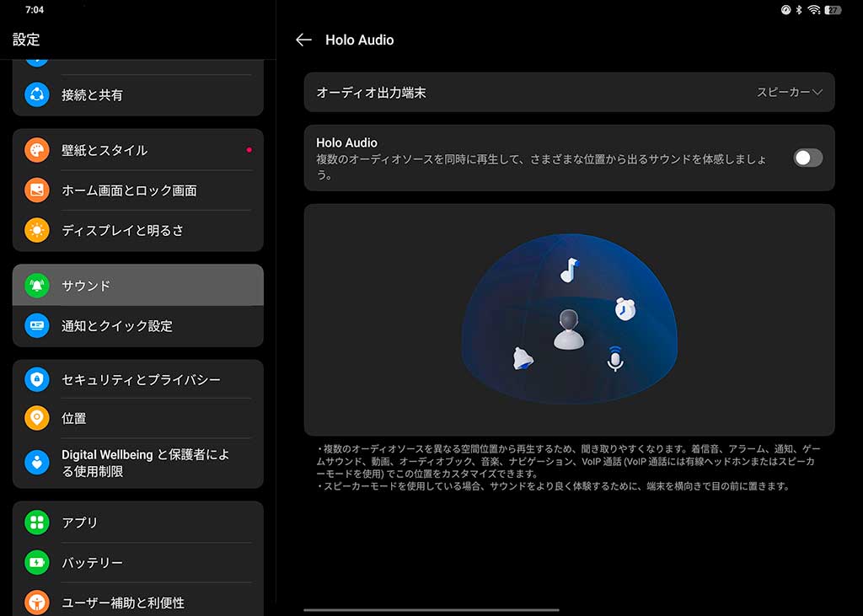
Task: Open ディスプレイと明るさ settings
Action: click(x=137, y=230)
